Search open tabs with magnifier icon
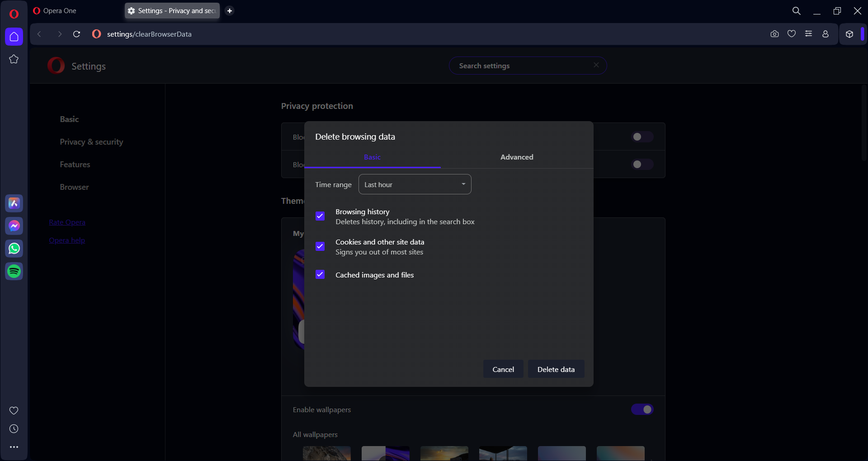868x461 pixels. [x=797, y=11]
